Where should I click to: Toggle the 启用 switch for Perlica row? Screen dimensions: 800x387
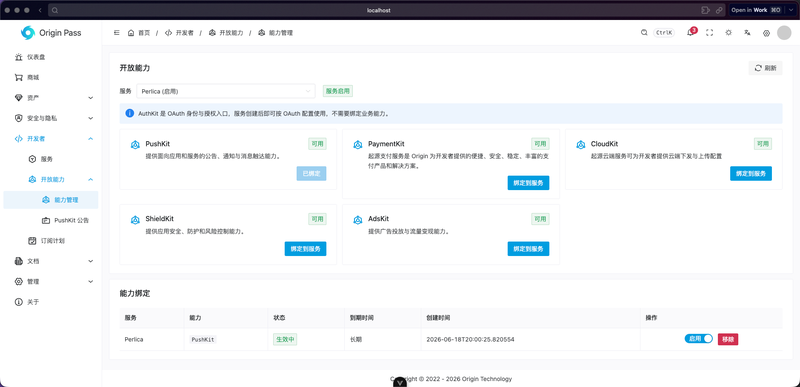pyautogui.click(x=698, y=339)
